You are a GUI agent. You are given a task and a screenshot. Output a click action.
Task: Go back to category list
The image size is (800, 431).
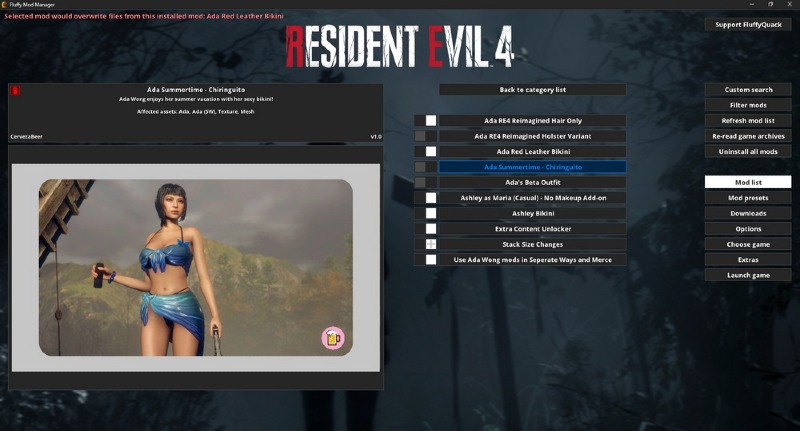point(533,90)
